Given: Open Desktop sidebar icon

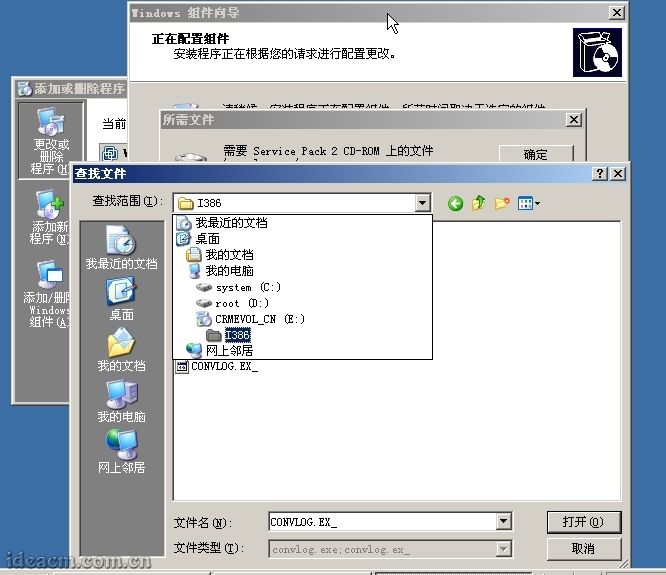Looking at the screenshot, I should 121,299.
